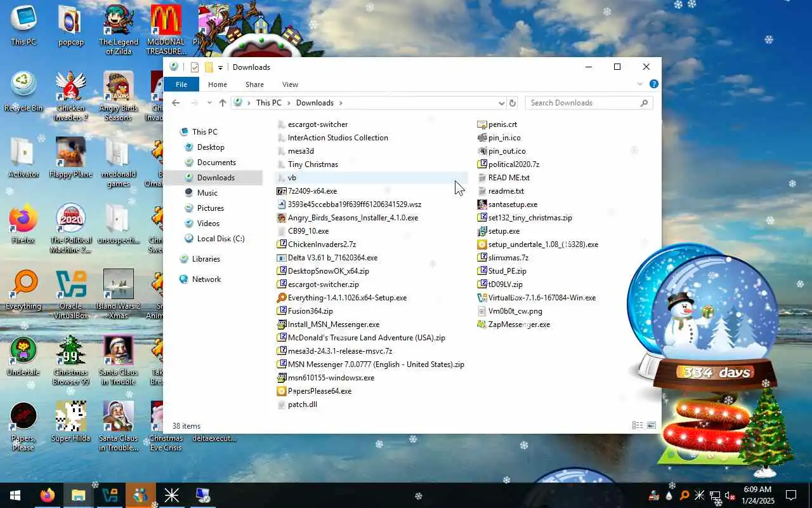This screenshot has width=812, height=508.
Task: Select Network in navigation pane
Action: pos(206,279)
